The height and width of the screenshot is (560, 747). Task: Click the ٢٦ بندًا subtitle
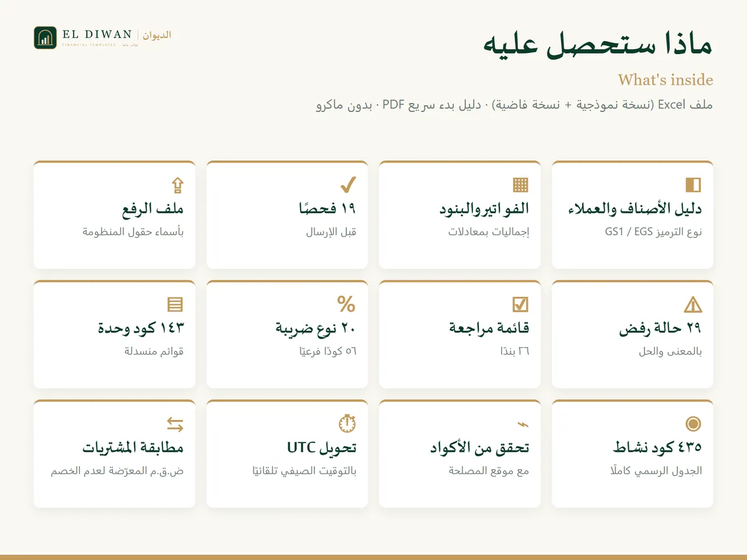click(x=515, y=352)
